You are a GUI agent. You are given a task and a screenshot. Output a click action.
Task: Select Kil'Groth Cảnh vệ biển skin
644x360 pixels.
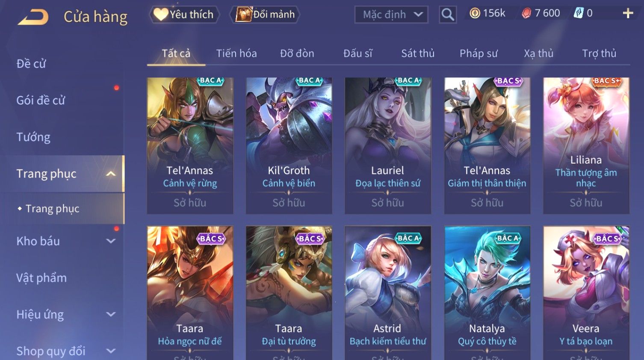(x=289, y=146)
